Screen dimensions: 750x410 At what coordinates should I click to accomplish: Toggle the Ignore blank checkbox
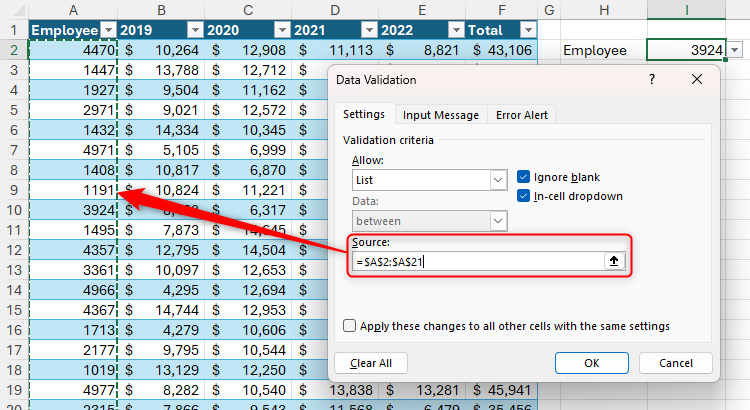click(524, 176)
